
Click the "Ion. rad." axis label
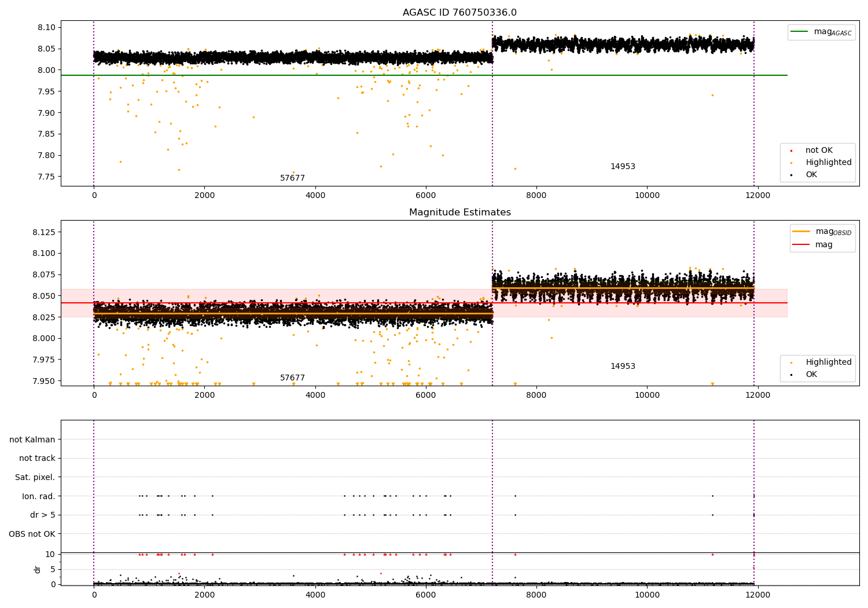pyautogui.click(x=39, y=496)
